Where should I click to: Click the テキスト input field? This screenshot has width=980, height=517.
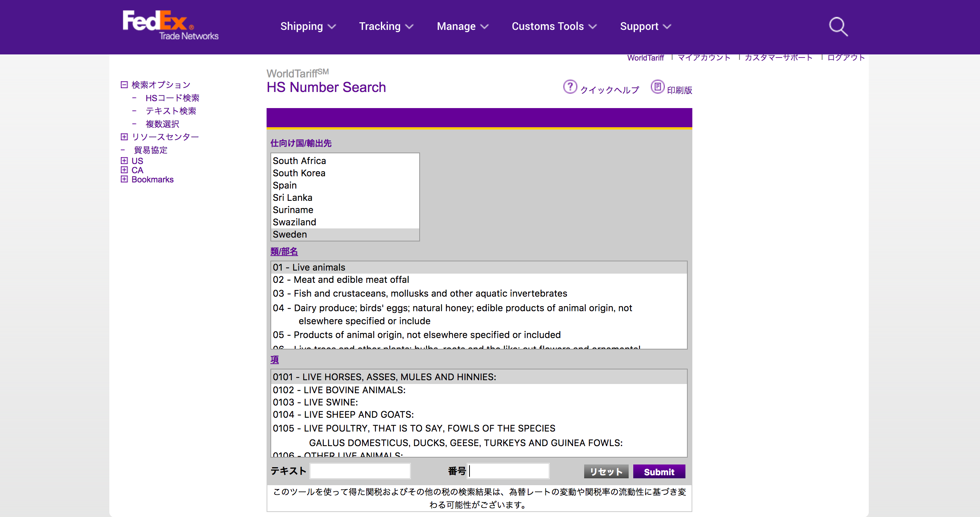(x=360, y=471)
